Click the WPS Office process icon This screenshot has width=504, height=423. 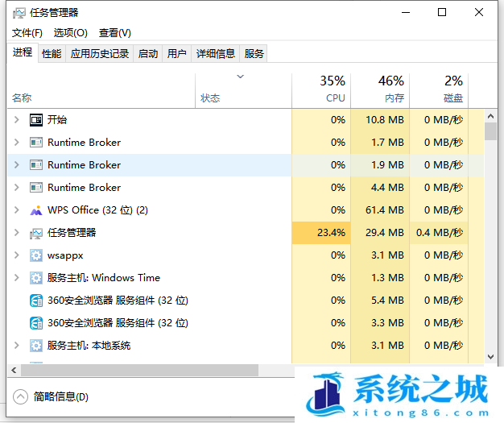(36, 210)
